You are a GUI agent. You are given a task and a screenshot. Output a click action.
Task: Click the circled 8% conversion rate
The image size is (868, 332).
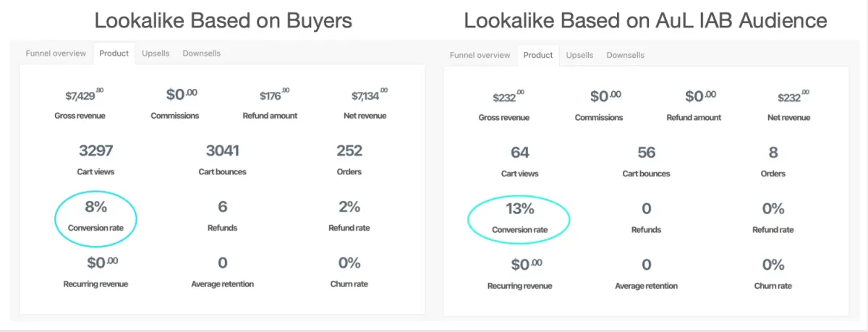pos(96,208)
